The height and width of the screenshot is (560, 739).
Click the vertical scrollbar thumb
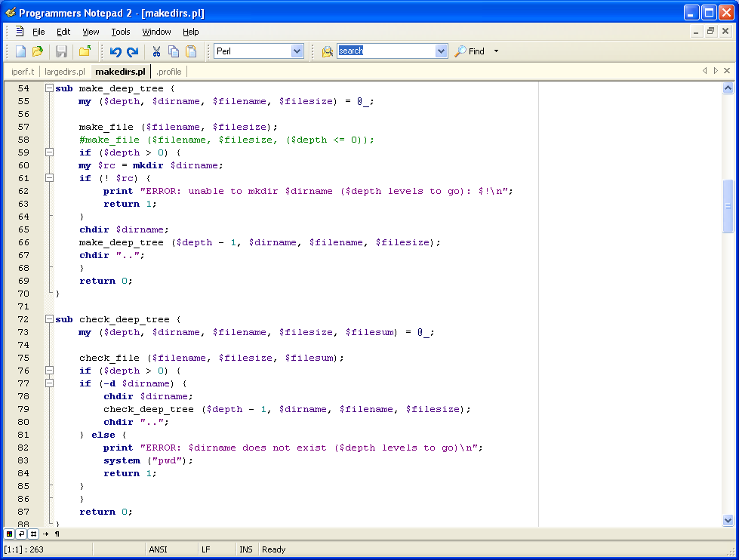tap(728, 206)
